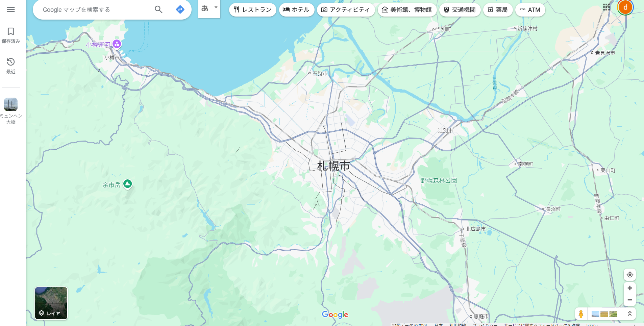Open the first blue sky photo thumbnail

(x=595, y=314)
